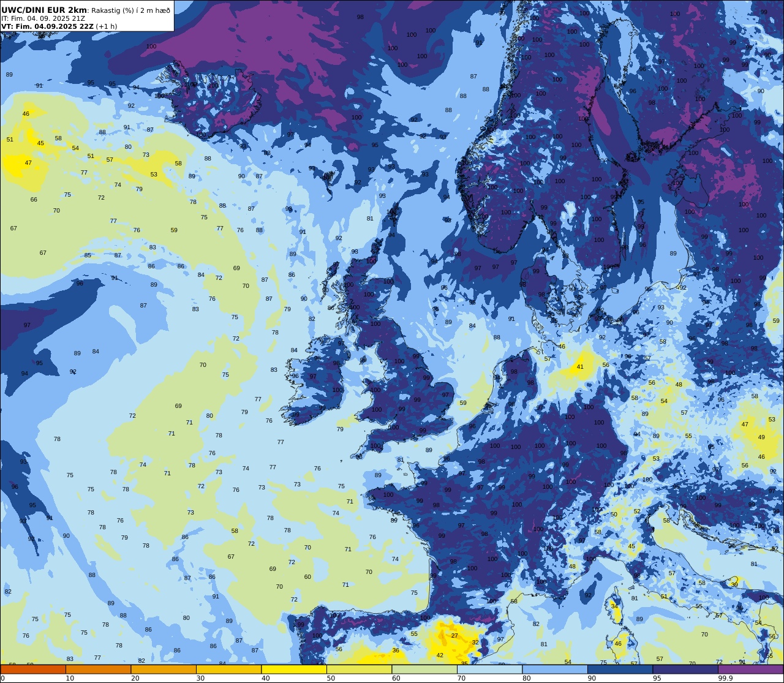The width and height of the screenshot is (784, 683).
Task: Click the legend scale label "20"
Action: coord(135,678)
